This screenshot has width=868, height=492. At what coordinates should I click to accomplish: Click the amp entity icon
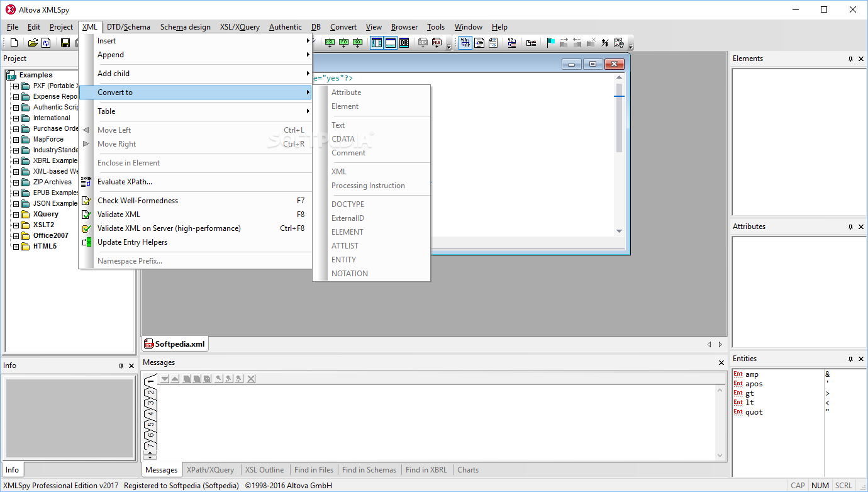pyautogui.click(x=738, y=374)
